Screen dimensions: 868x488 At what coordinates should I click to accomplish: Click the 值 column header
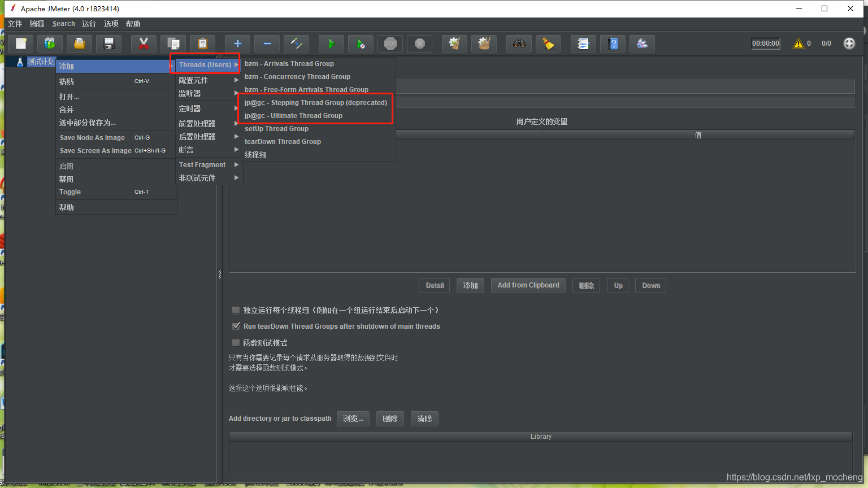pos(698,135)
